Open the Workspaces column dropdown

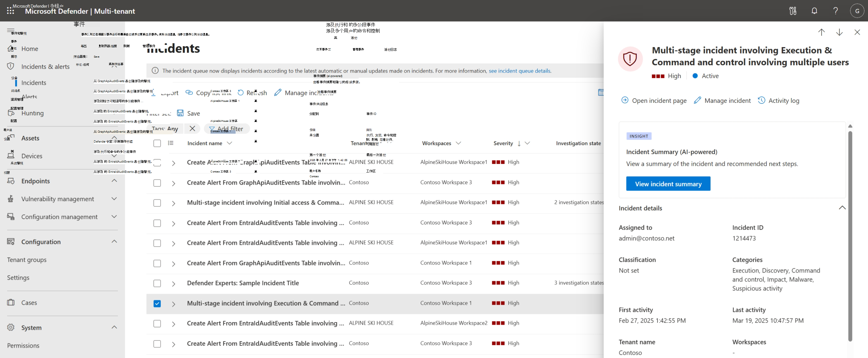(x=458, y=143)
